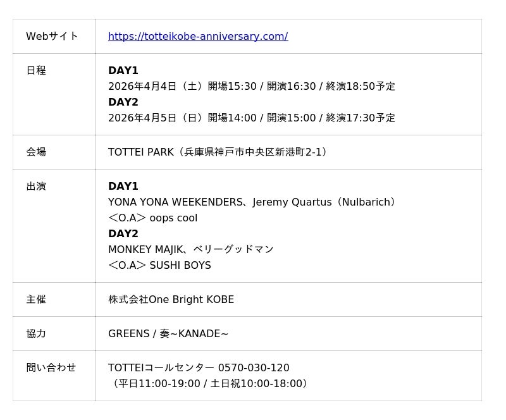
Task: Click the 主催 row label
Action: pyautogui.click(x=36, y=300)
